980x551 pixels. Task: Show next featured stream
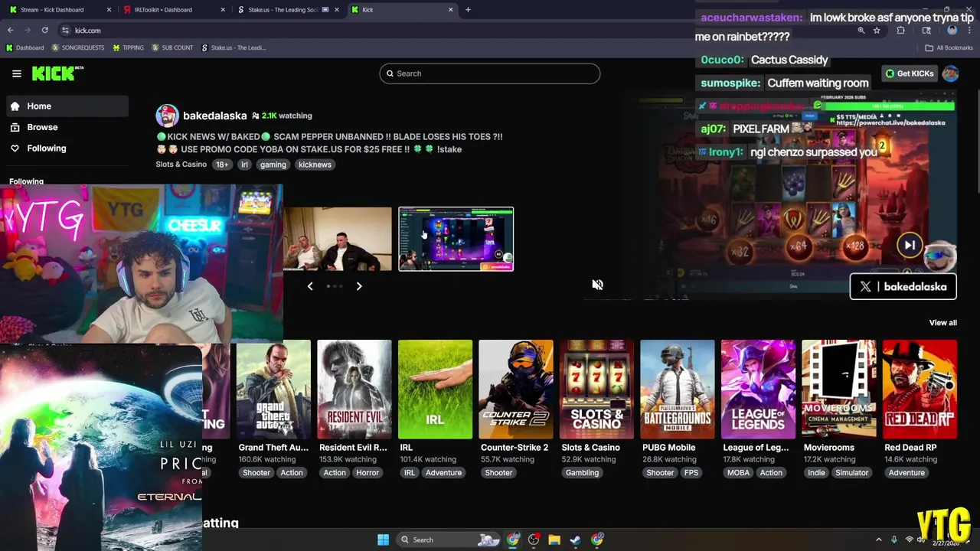tap(359, 286)
